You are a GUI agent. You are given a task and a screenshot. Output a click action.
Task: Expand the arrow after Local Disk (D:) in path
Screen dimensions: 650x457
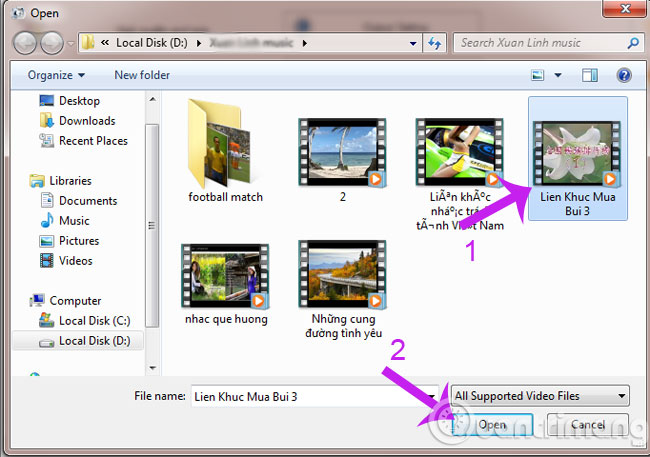[199, 43]
